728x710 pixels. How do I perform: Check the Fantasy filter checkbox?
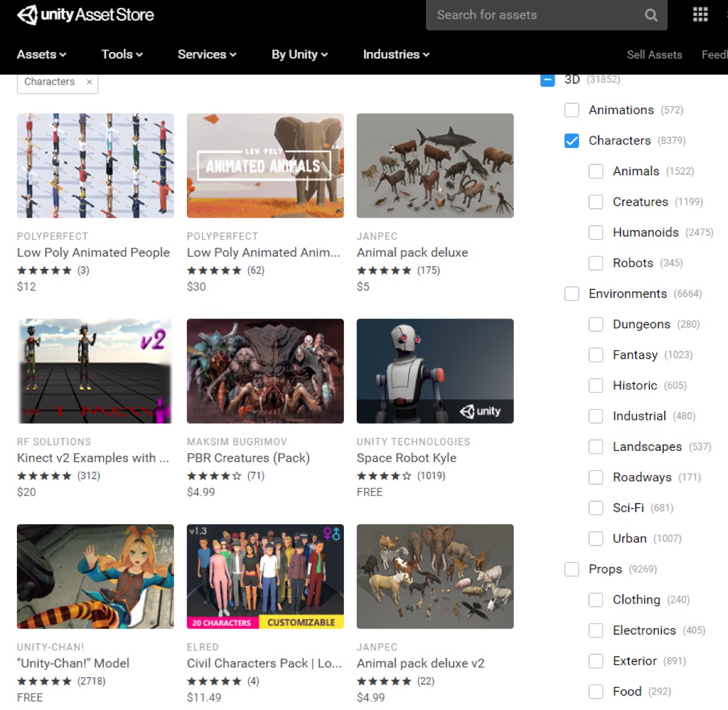(596, 355)
